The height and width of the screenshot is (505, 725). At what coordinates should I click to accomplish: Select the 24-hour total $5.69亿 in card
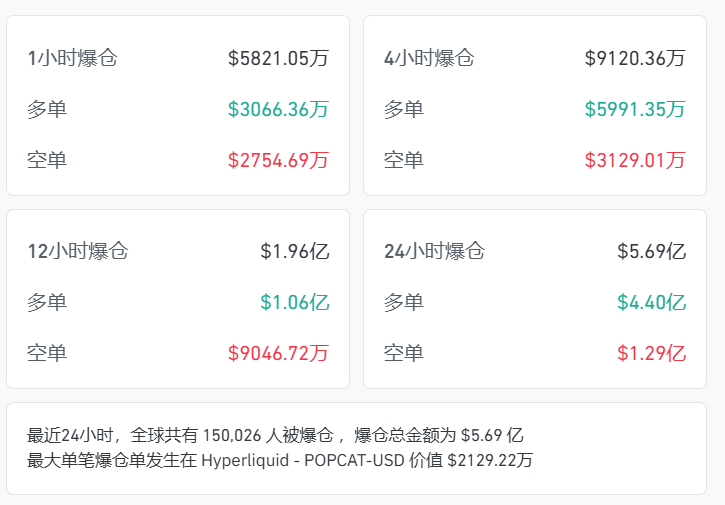[651, 251]
